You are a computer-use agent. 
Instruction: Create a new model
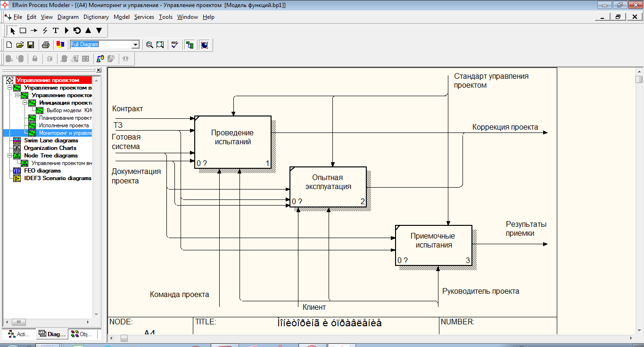click(9, 45)
